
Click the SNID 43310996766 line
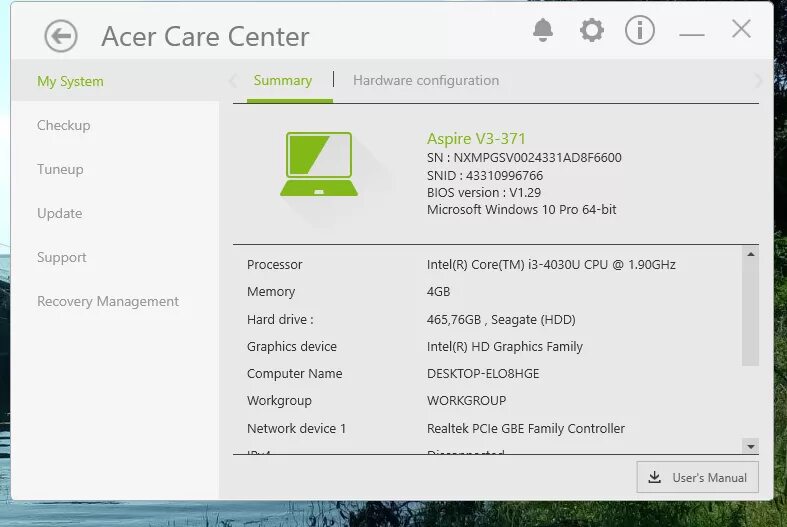(485, 176)
